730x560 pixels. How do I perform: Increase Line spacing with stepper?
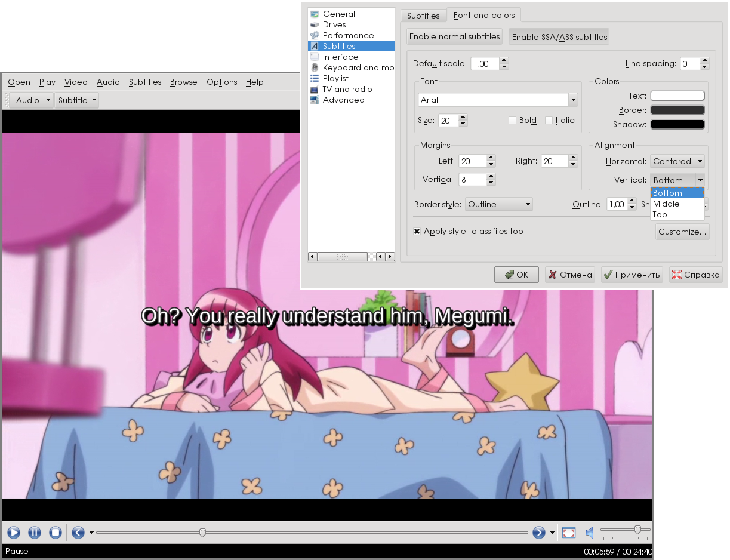pos(705,60)
